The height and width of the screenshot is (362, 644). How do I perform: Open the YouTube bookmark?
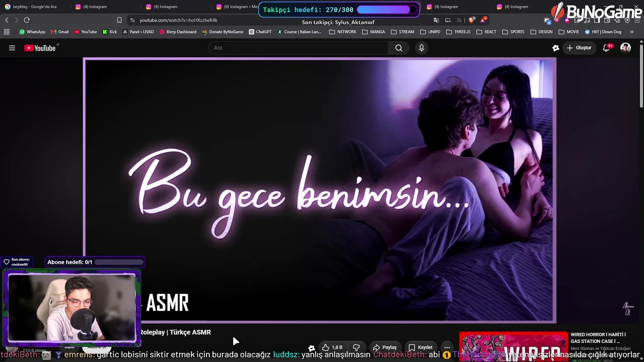86,32
